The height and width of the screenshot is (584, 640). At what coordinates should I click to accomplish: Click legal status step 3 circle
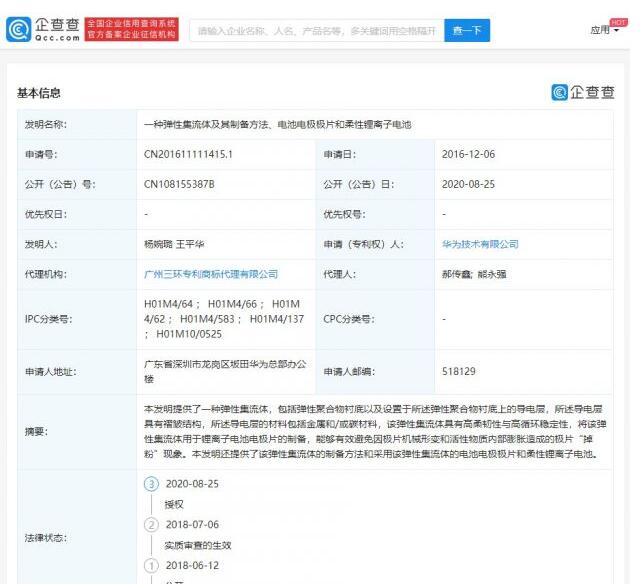[x=151, y=484]
